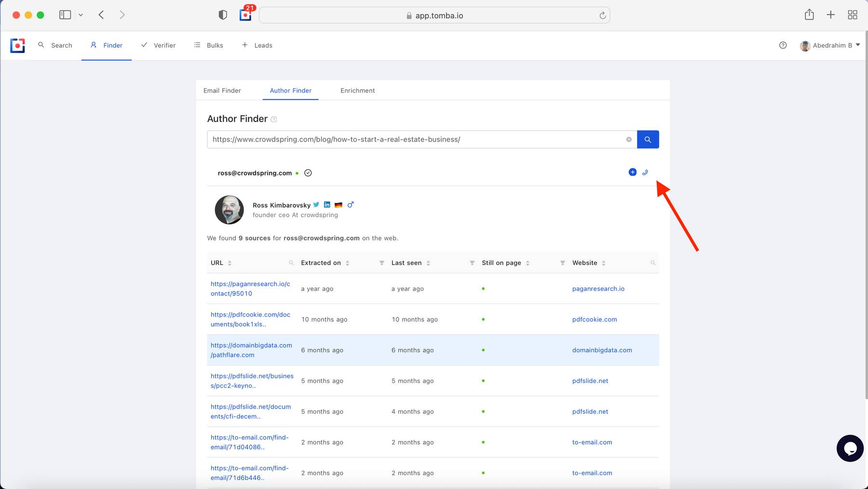Sort by the Still on page column
This screenshot has width=868, height=489.
528,263
